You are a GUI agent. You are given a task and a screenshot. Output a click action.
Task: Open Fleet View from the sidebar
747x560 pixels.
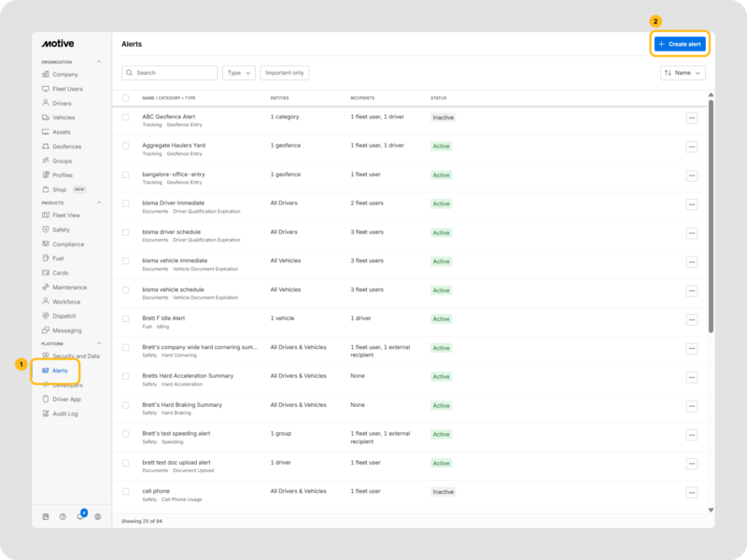click(x=65, y=215)
